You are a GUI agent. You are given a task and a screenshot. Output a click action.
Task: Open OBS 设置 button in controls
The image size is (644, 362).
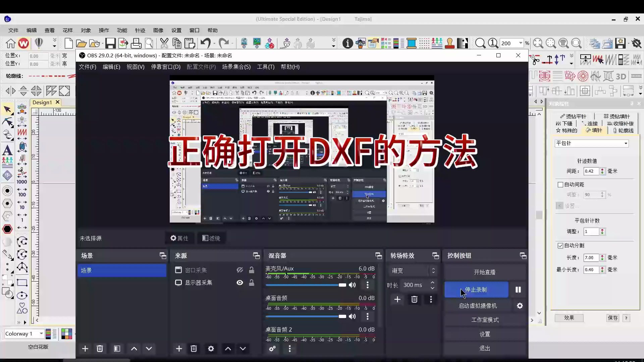pos(485,334)
